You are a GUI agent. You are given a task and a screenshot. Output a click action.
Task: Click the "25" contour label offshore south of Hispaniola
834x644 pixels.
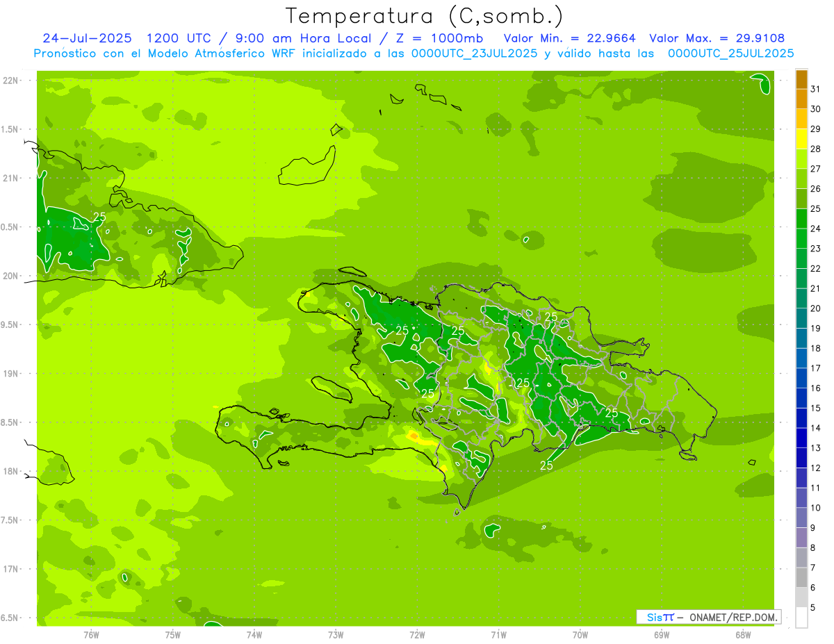(x=546, y=465)
